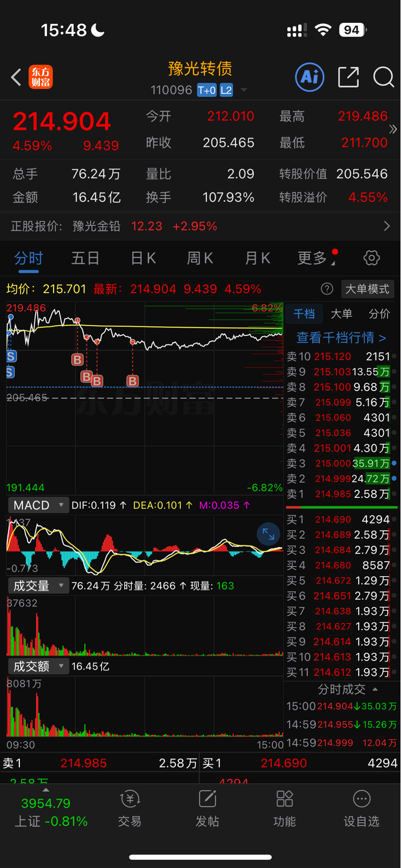Select 买2 214.689 order row
401x868 pixels.
(342, 535)
